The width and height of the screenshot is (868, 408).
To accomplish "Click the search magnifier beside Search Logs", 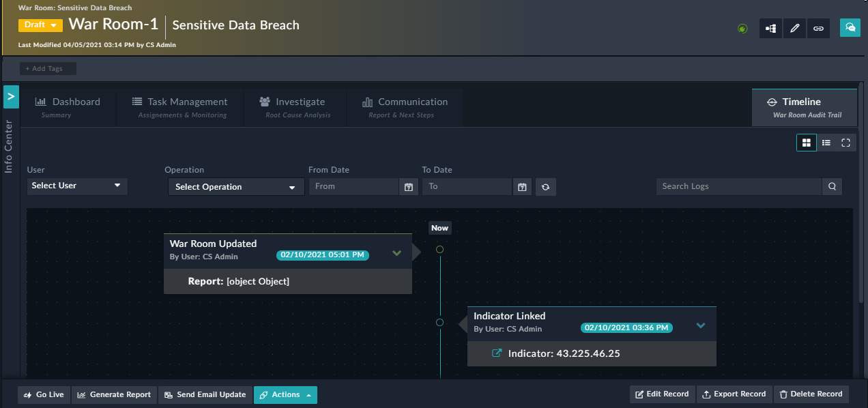I will (832, 186).
